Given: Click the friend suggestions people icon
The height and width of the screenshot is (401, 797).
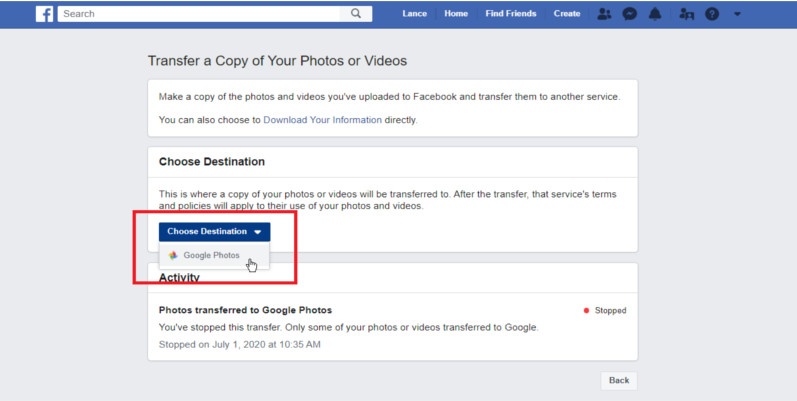Looking at the screenshot, I should (687, 14).
